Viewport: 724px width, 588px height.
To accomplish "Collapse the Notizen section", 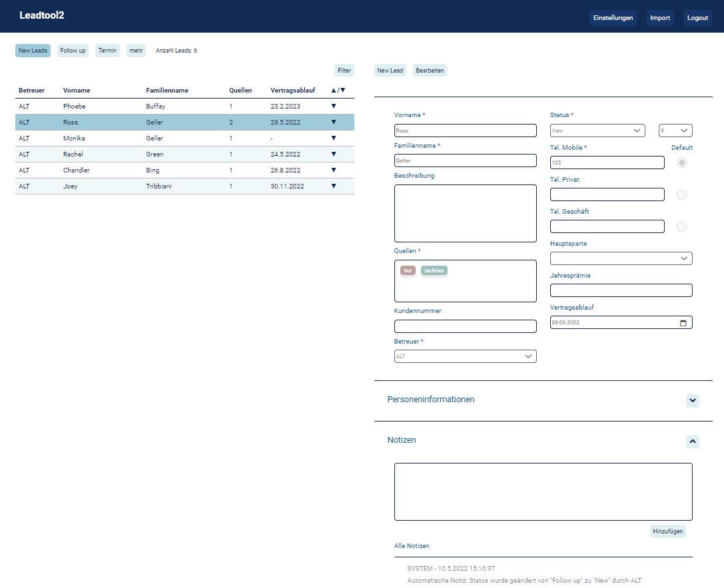I will (693, 441).
